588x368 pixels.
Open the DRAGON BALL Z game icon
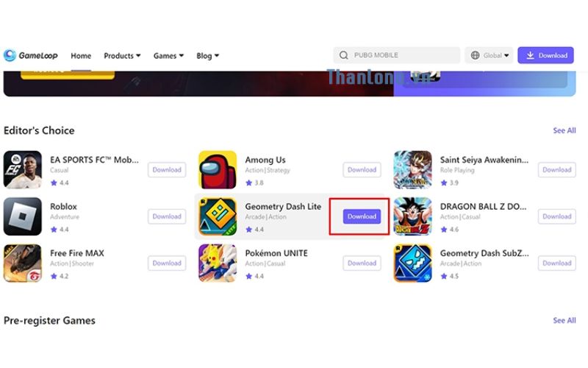(x=412, y=216)
